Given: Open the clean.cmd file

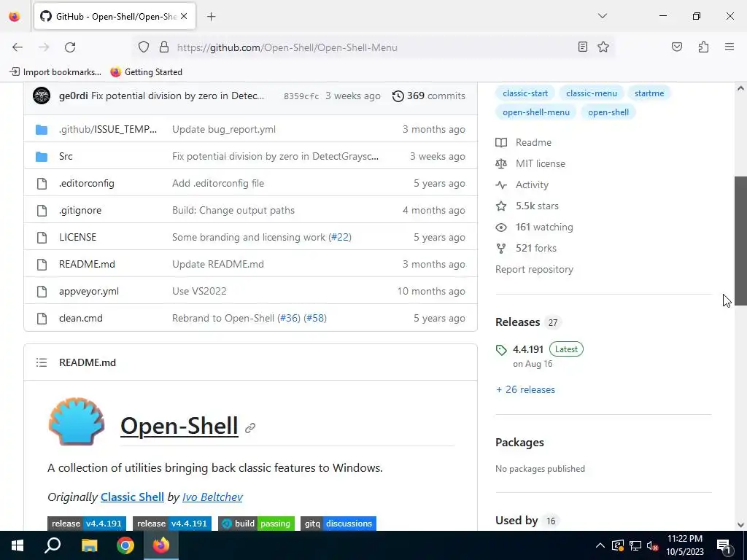Looking at the screenshot, I should (80, 318).
